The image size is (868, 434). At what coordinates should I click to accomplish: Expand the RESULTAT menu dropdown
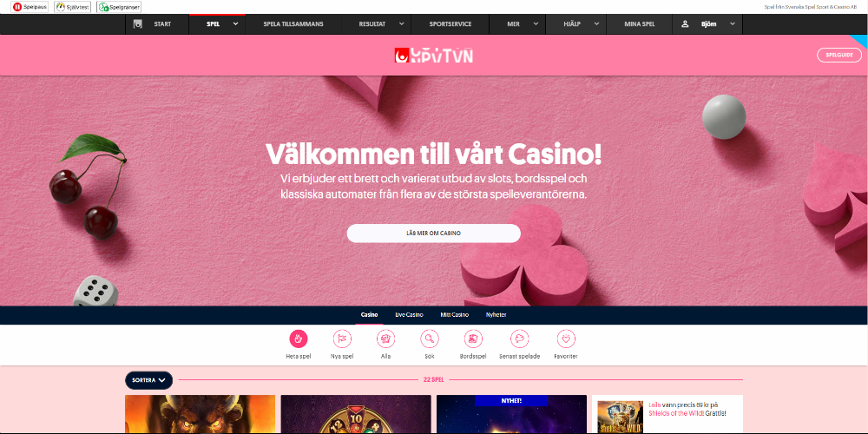(x=399, y=24)
